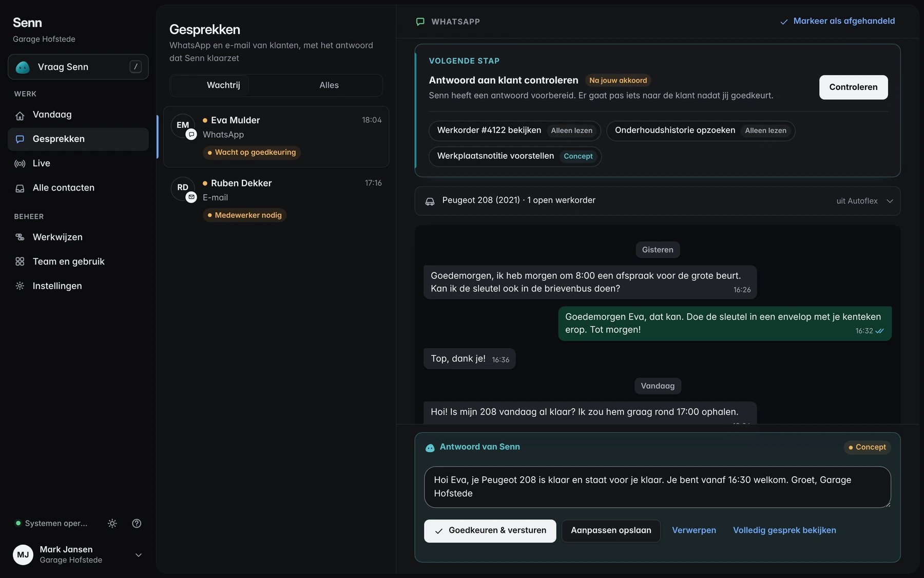924x578 pixels.
Task: Open Werkorder #4122 bekijken chip
Action: point(515,130)
